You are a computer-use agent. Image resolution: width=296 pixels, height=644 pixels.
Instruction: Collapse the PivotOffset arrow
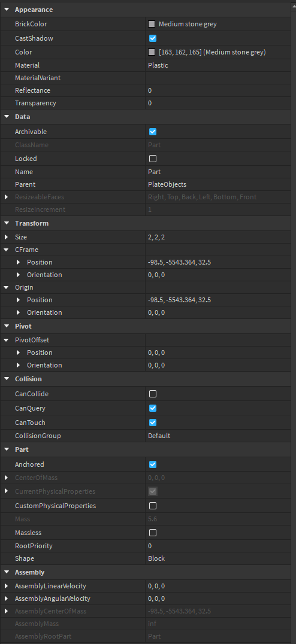pos(7,340)
